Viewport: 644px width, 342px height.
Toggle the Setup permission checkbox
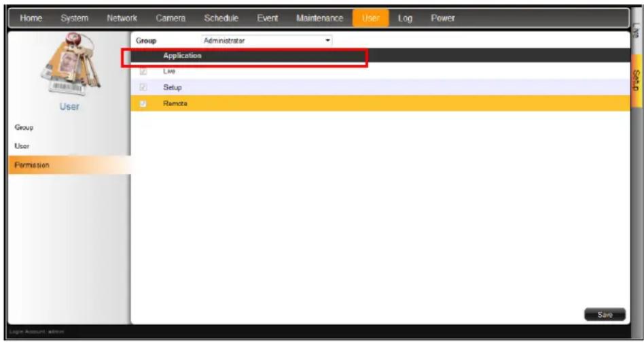143,87
